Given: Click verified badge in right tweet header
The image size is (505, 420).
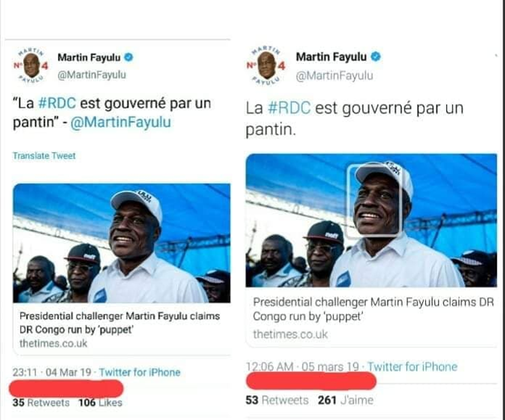Looking at the screenshot, I should 375,57.
